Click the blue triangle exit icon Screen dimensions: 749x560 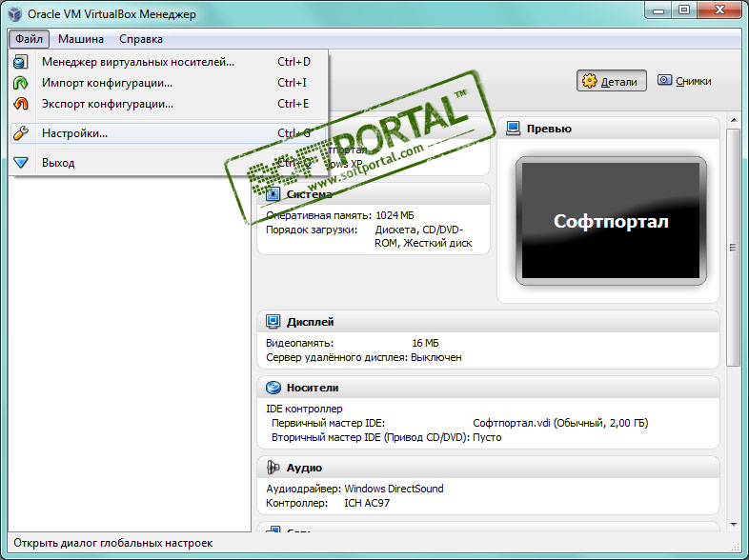(21, 163)
